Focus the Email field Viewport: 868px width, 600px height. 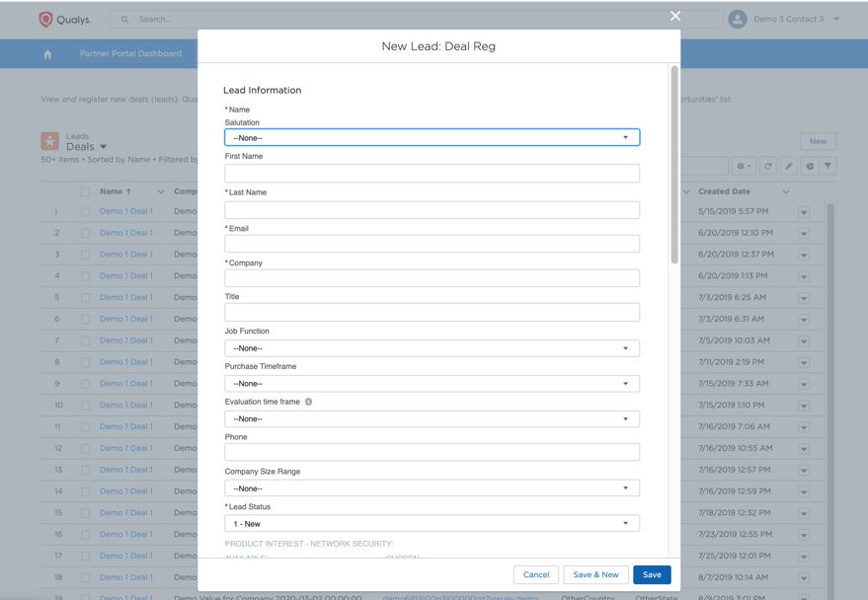(x=432, y=244)
